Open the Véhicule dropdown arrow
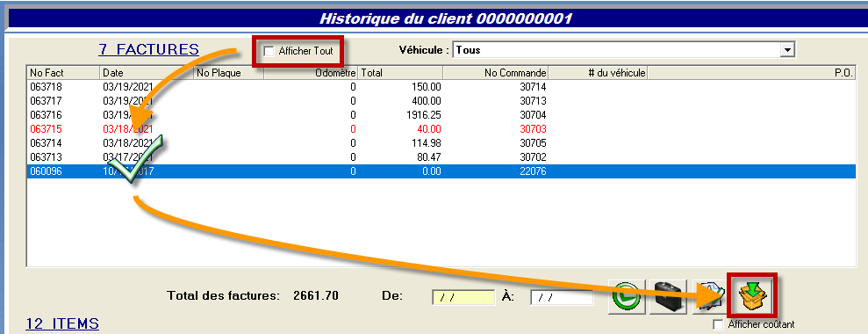 click(786, 50)
